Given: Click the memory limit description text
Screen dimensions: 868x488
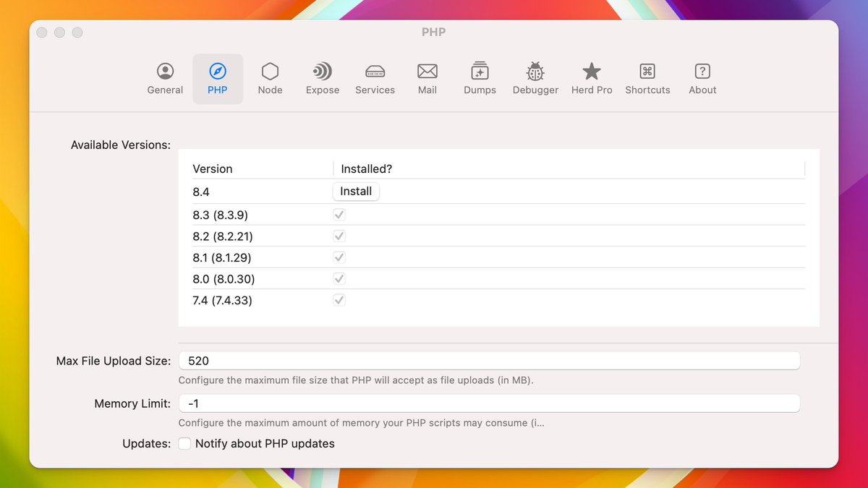Looking at the screenshot, I should tap(362, 422).
